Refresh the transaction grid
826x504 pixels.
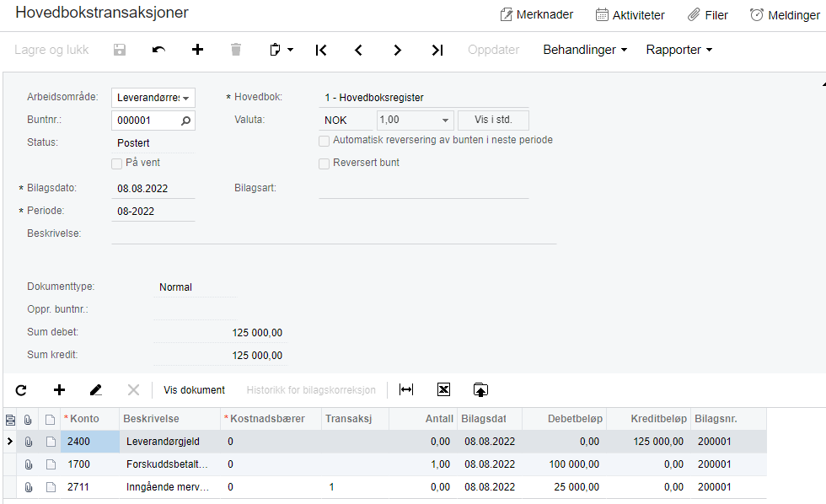tap(21, 390)
